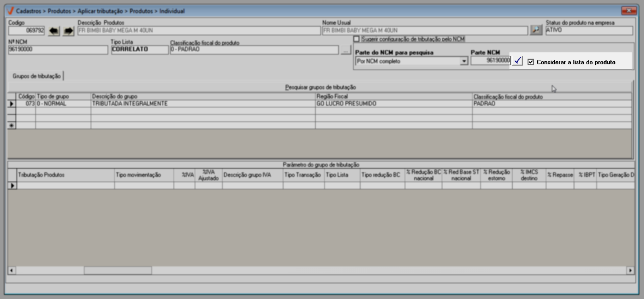Confirm NCM search with checkmark button

point(517,61)
